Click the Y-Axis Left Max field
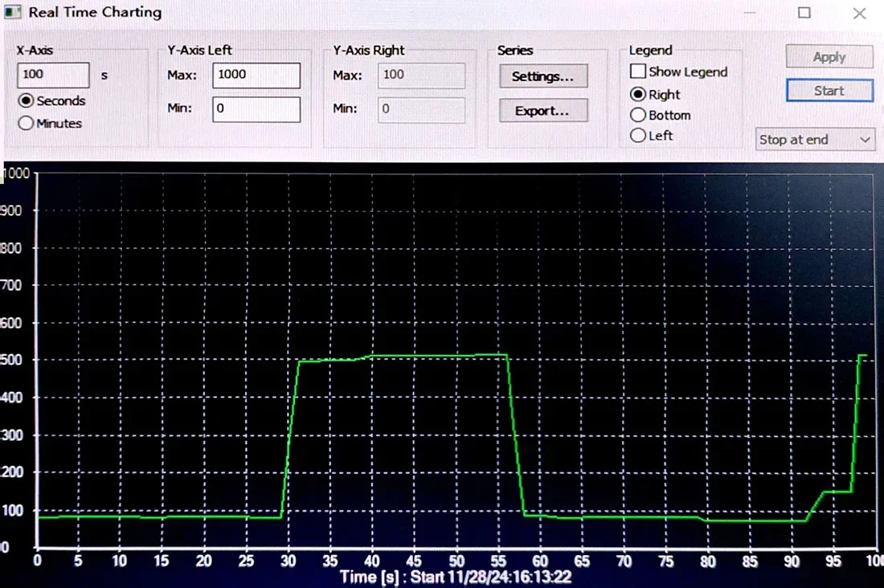 click(256, 76)
